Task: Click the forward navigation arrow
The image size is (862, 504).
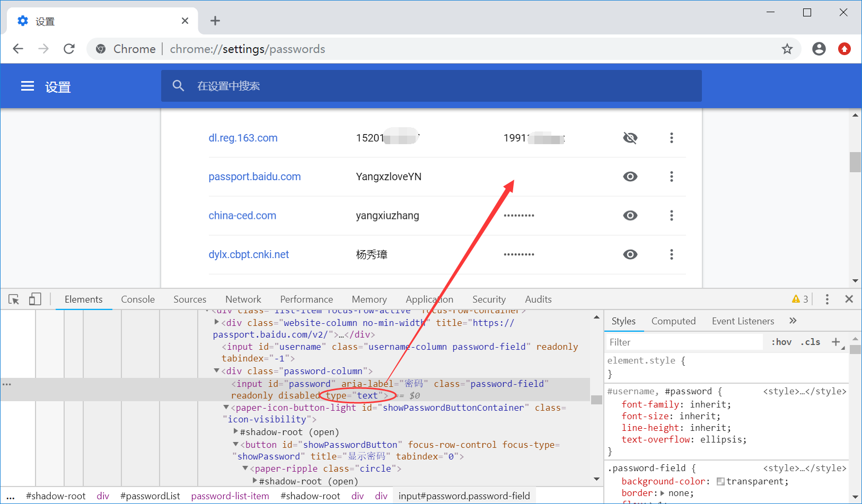Action: click(43, 49)
